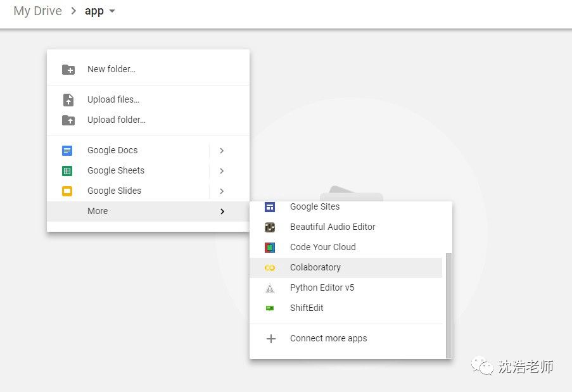Click the New folder icon
Screen dimensions: 572x392
(x=68, y=70)
